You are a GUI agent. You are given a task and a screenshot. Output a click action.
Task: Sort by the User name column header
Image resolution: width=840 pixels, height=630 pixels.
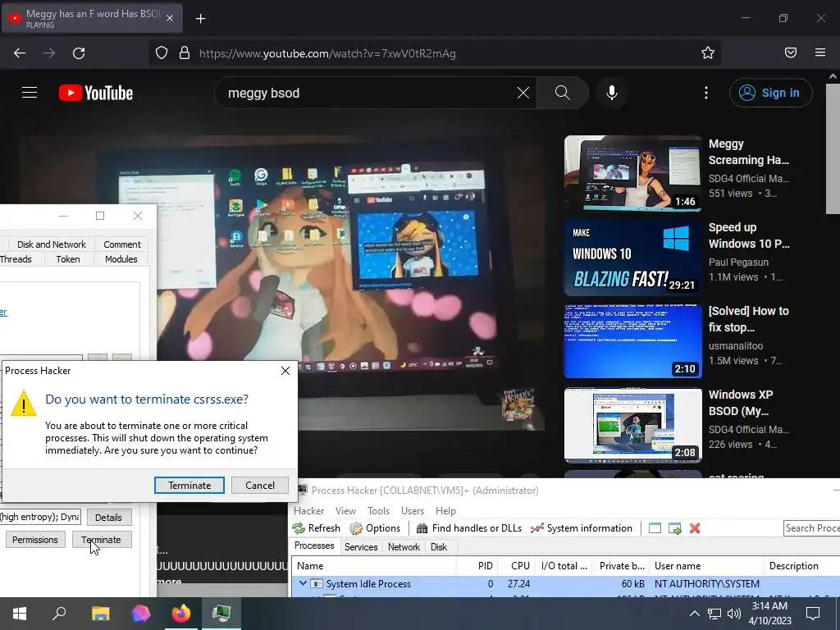(x=706, y=566)
